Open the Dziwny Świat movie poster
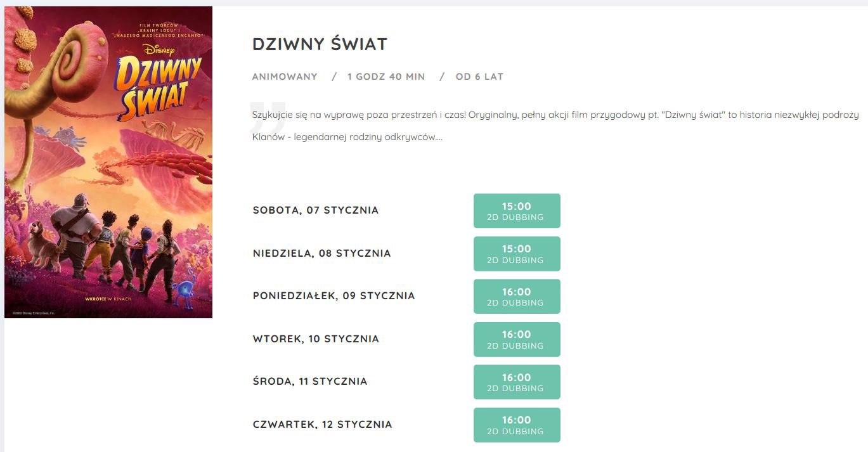 pyautogui.click(x=108, y=162)
